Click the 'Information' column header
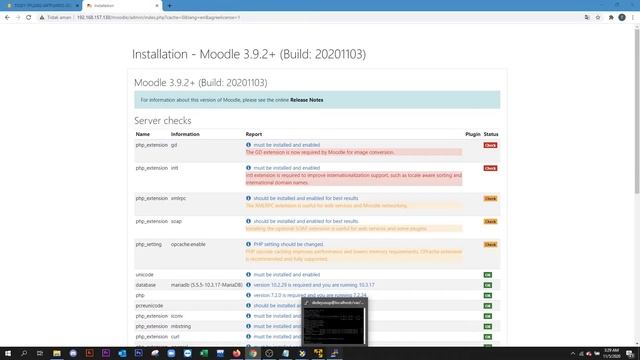This screenshot has width=640, height=360. [x=185, y=134]
